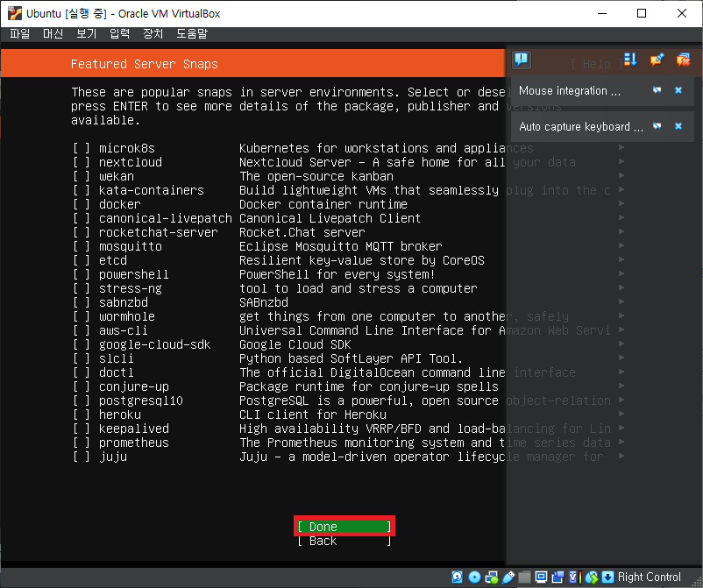Screen dimensions: 703x588
Task: Click the VirtualBox icon in title bar
Action: (14, 13)
